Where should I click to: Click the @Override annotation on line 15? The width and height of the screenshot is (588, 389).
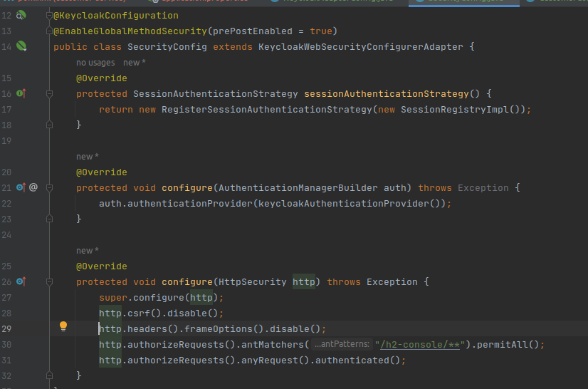tap(102, 78)
